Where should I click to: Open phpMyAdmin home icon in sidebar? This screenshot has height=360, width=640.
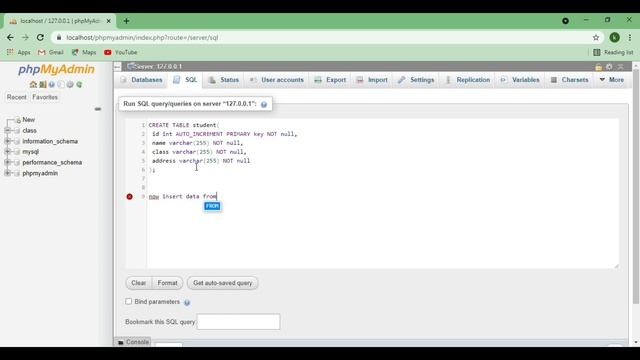[33, 84]
